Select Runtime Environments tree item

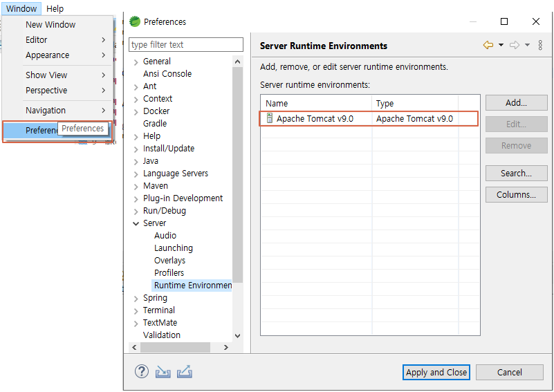click(193, 286)
